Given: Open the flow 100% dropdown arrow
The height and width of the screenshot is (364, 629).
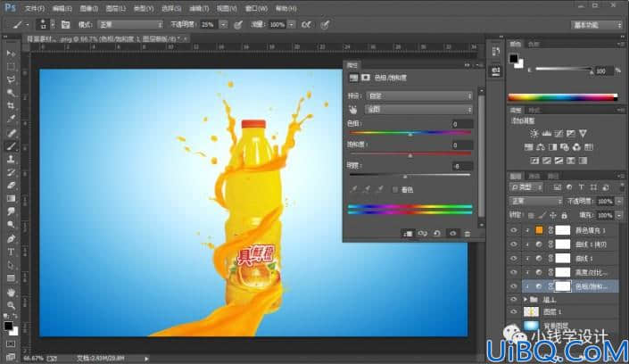Looking at the screenshot, I should point(292,25).
